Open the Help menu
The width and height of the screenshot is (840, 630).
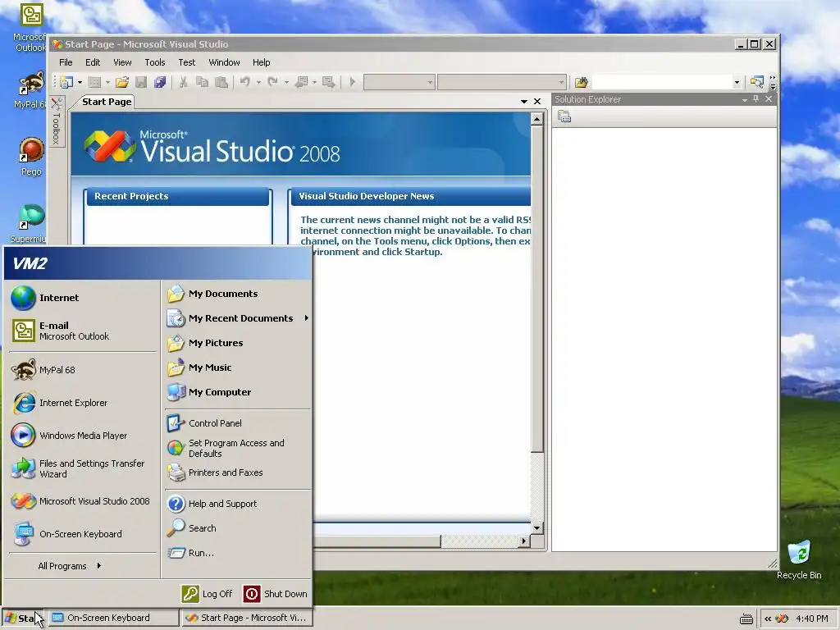261,62
